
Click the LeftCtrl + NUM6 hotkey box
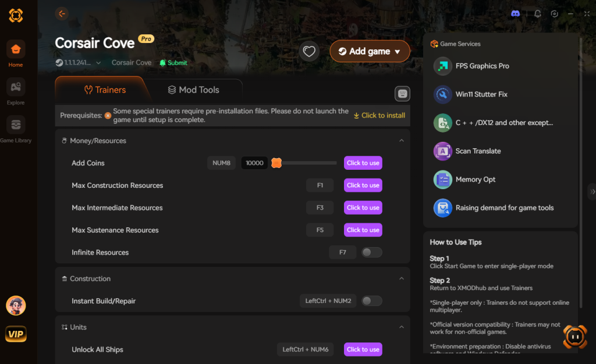(305, 349)
